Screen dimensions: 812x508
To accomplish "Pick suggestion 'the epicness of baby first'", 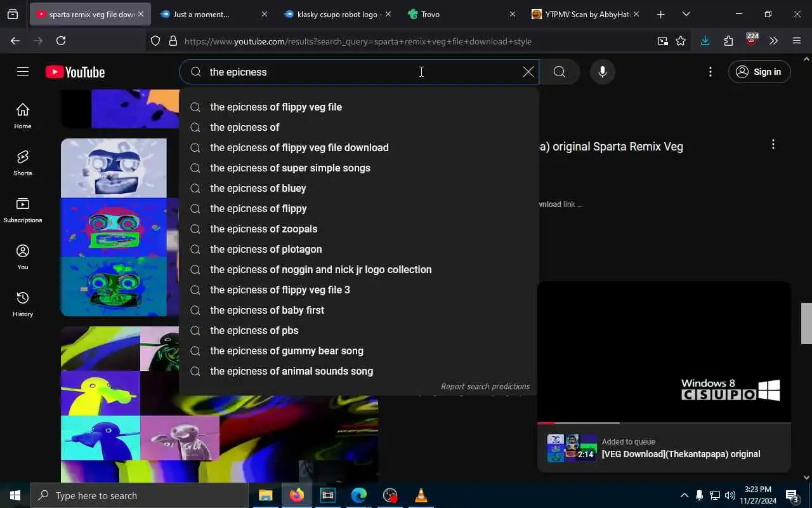I will [358, 310].
